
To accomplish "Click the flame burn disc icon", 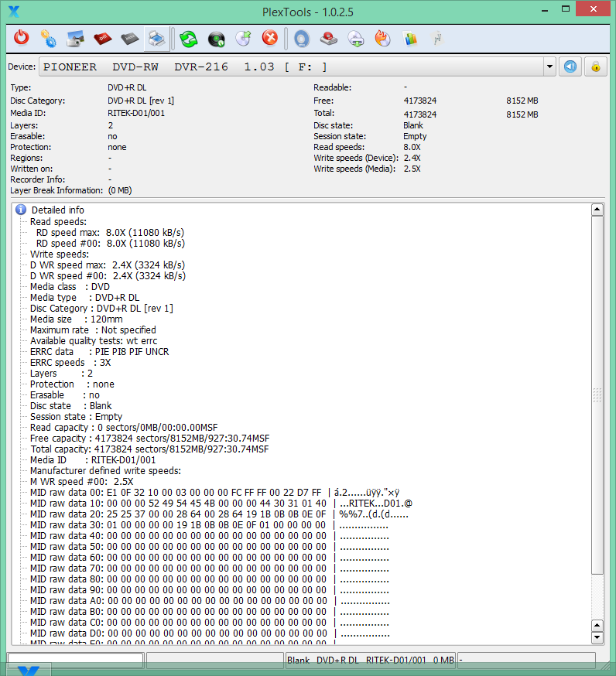I will [x=382, y=39].
